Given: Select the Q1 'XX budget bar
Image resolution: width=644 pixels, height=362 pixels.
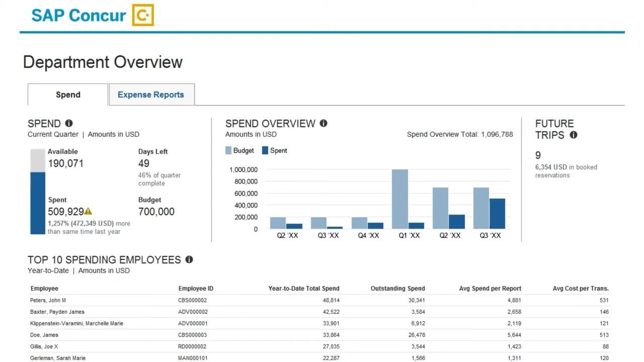Looking at the screenshot, I should pyautogui.click(x=400, y=199).
